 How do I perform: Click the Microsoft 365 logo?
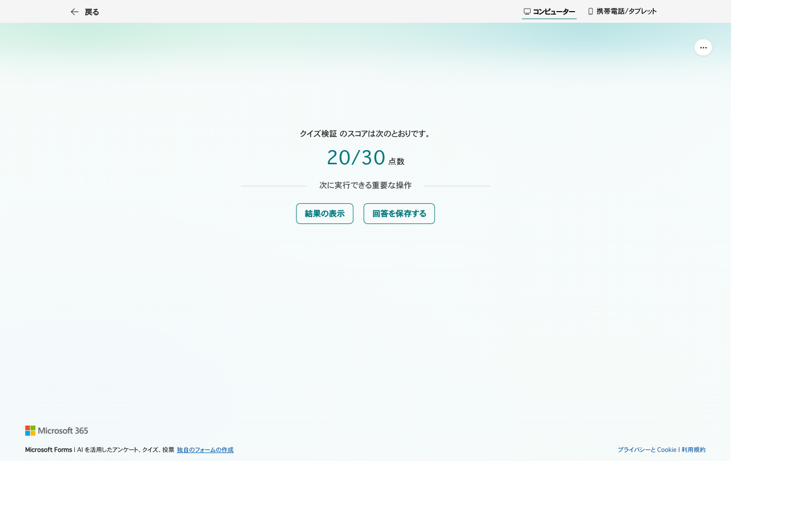pos(57,431)
